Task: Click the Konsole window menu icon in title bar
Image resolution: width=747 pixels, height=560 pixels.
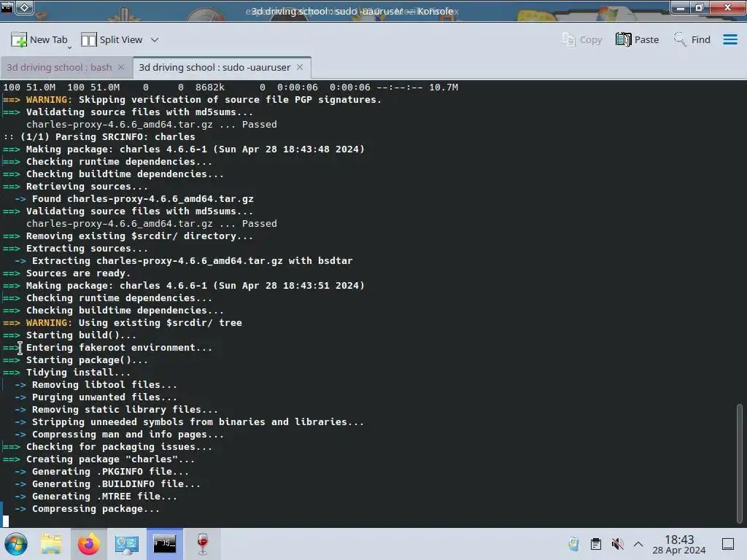Action: point(7,7)
